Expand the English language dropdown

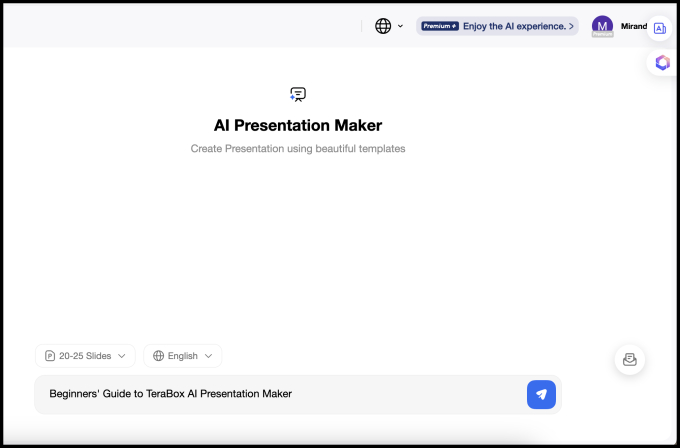click(183, 356)
